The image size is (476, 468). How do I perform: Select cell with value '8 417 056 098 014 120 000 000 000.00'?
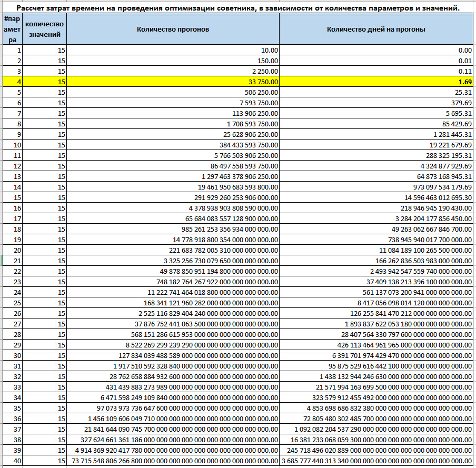click(x=376, y=303)
